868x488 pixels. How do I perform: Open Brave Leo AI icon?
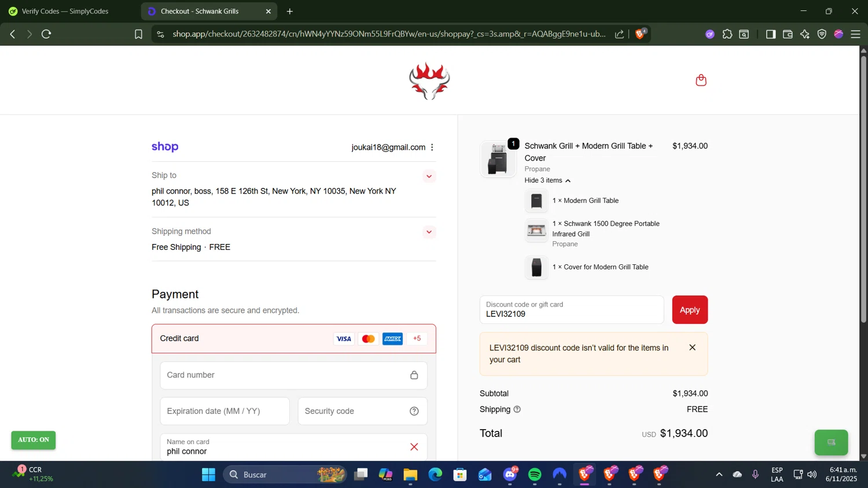[x=805, y=34]
